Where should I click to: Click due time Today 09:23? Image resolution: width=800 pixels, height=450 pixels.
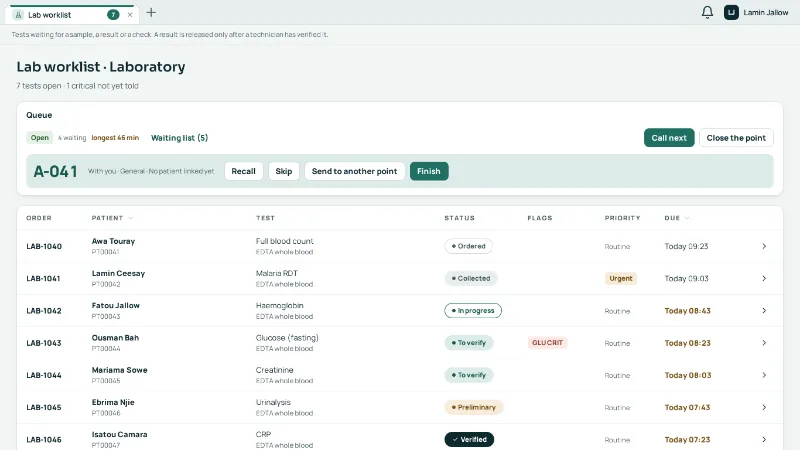[x=686, y=246]
